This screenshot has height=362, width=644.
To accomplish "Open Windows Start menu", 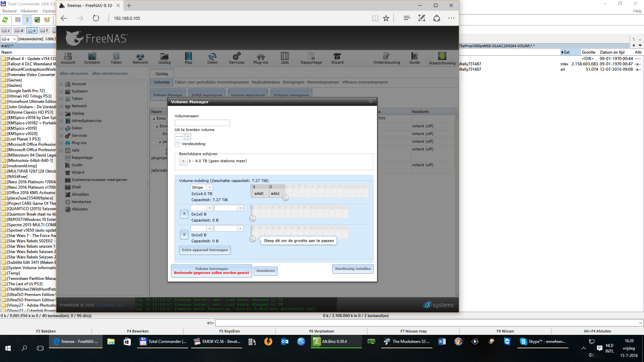I will (x=8, y=348).
